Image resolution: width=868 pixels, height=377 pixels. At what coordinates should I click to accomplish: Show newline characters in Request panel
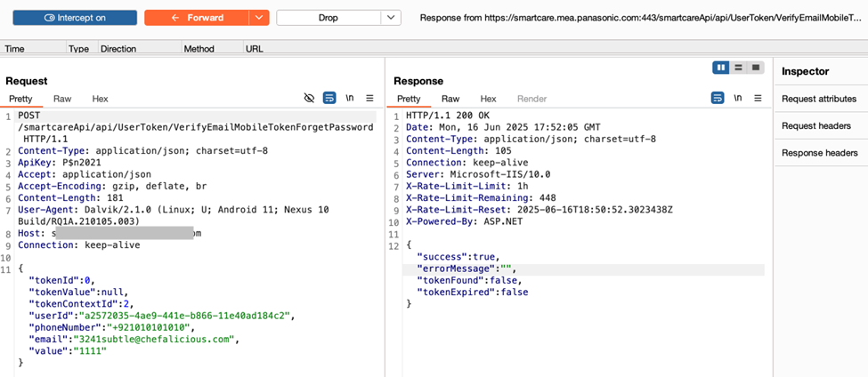(x=350, y=99)
